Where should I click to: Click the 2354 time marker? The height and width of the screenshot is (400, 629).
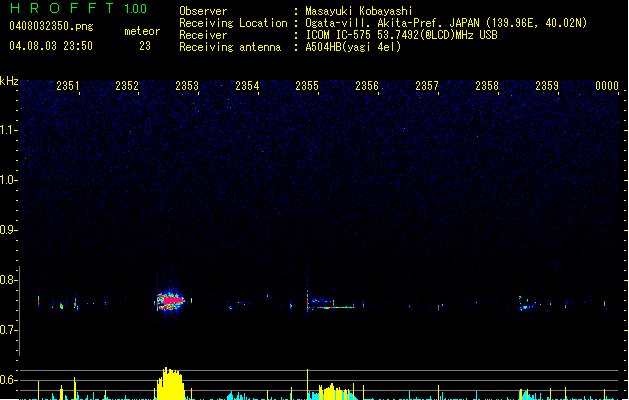coord(247,85)
